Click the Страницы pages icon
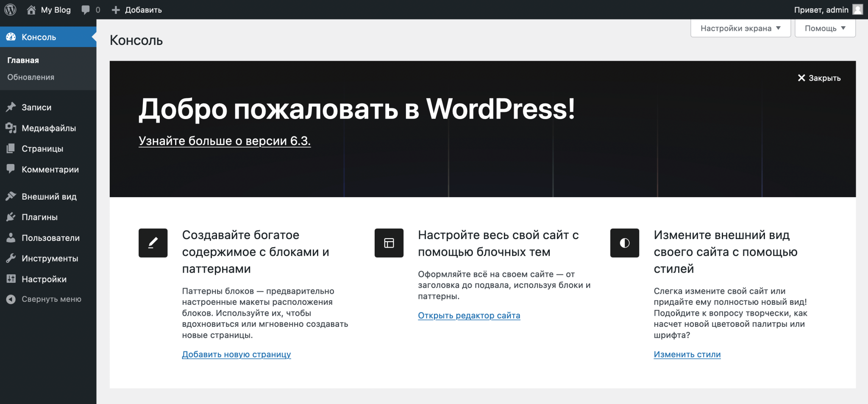This screenshot has height=404, width=868. (11, 149)
